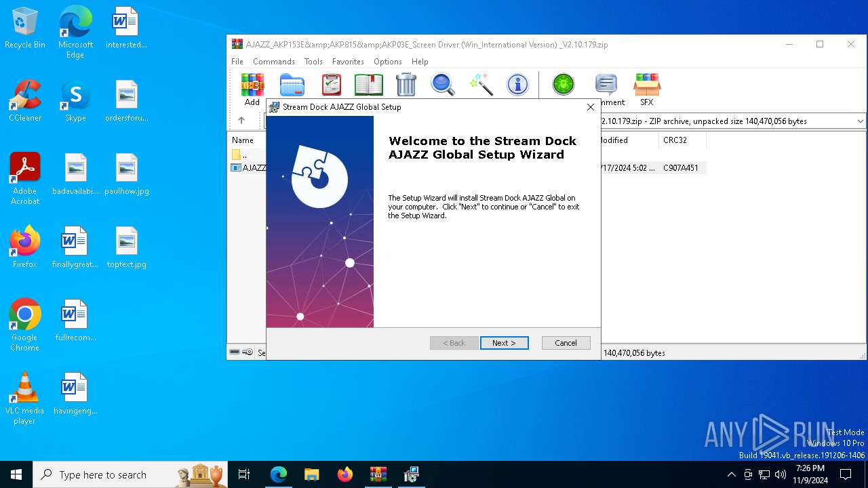Select ordersforu... image file on desktop
Viewport: 868px width, 488px height.
(x=126, y=101)
